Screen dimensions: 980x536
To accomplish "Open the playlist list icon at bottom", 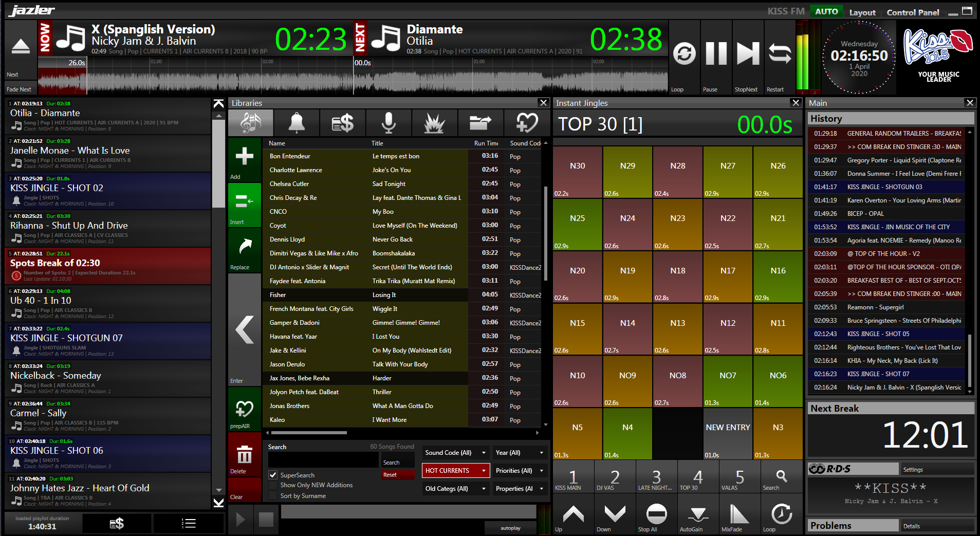I will tap(189, 524).
